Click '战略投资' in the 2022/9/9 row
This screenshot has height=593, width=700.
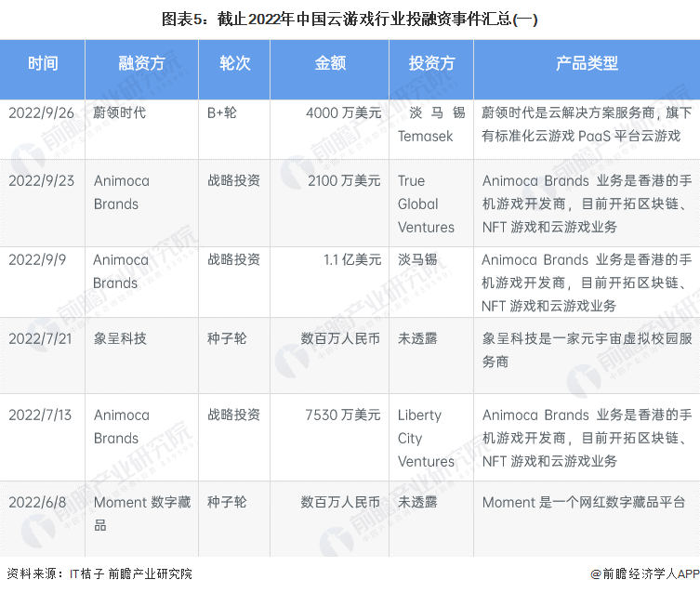tap(233, 259)
